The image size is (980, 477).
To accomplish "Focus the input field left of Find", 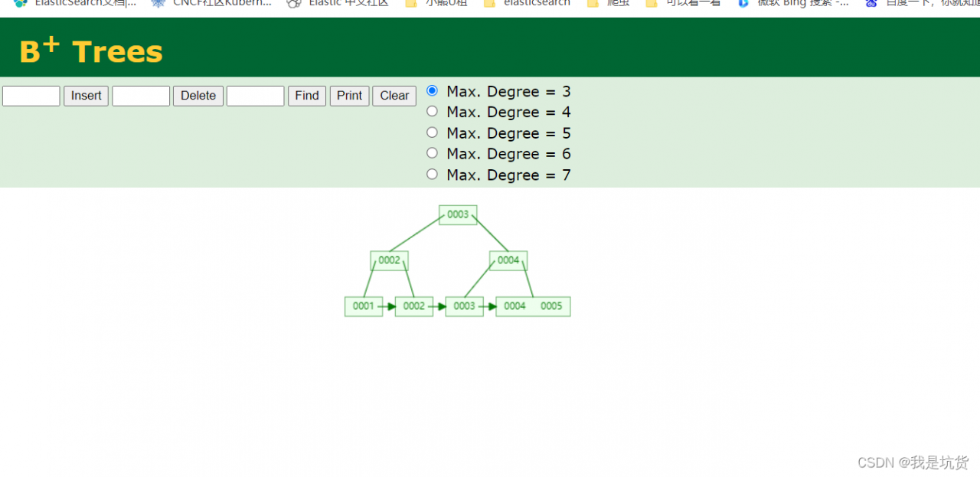I will [x=255, y=96].
